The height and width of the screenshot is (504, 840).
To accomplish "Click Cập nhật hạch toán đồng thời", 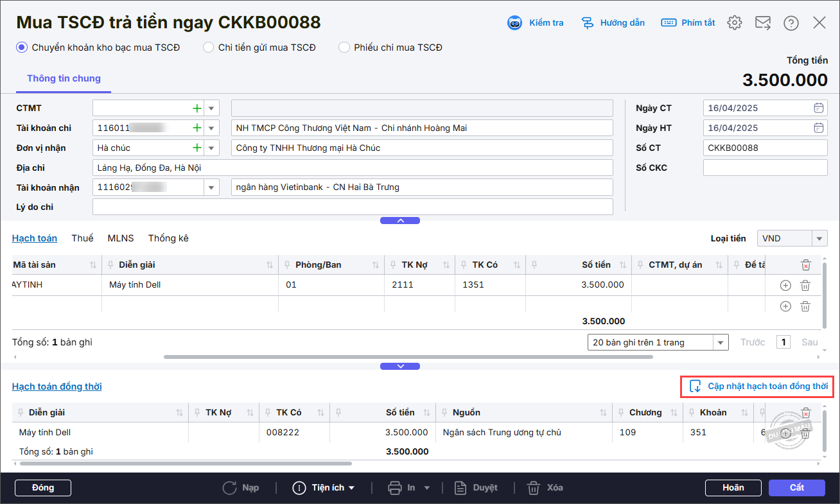I will click(758, 387).
